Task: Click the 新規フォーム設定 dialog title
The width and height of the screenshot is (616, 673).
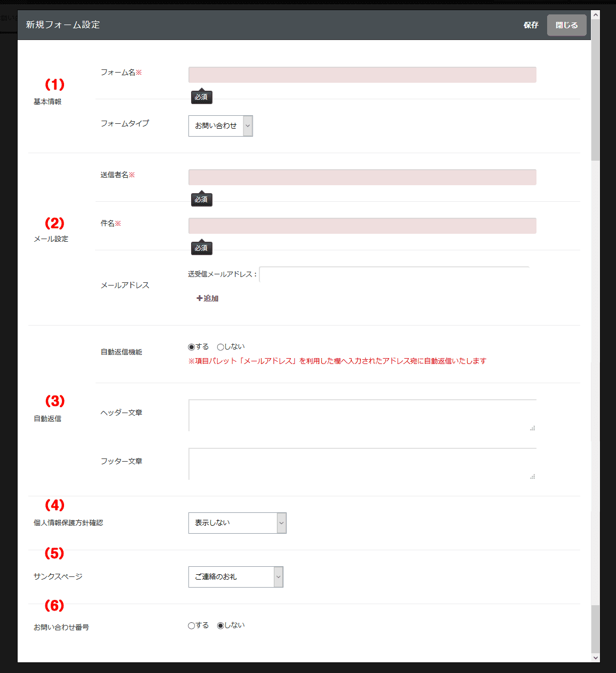Action: [x=63, y=25]
